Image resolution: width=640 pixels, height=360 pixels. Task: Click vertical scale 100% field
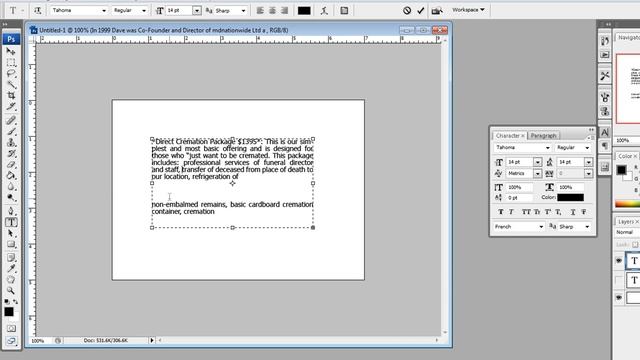[x=519, y=187]
